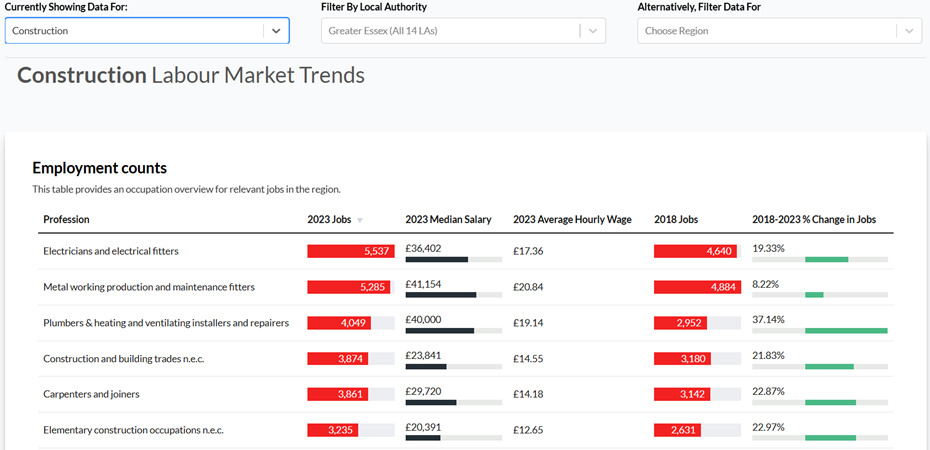
Task: Click the red 4,884 jobs bar for 2018
Action: [696, 287]
